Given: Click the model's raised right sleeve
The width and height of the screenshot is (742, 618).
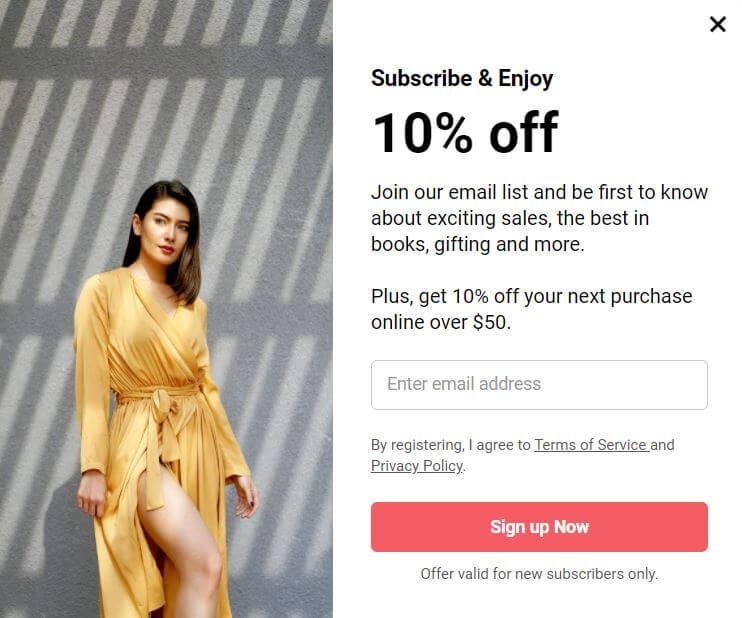Looking at the screenshot, I should (x=93, y=374).
